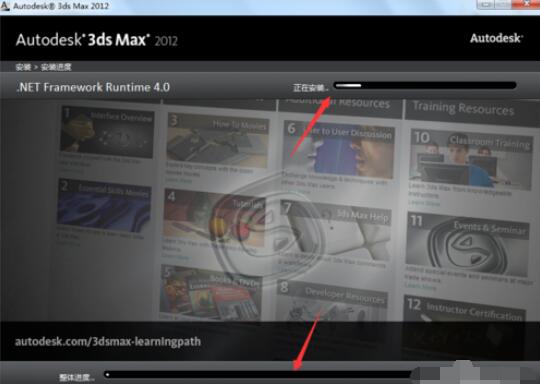Viewport: 540px width, 384px height.
Task: Click the 3ds Max Help thumbnail numbered 7
Action: 336,229
